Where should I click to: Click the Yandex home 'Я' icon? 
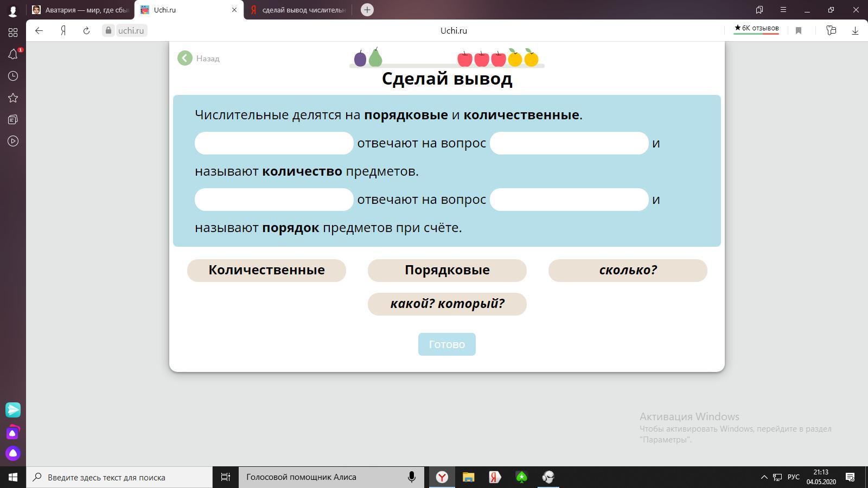pos(63,30)
